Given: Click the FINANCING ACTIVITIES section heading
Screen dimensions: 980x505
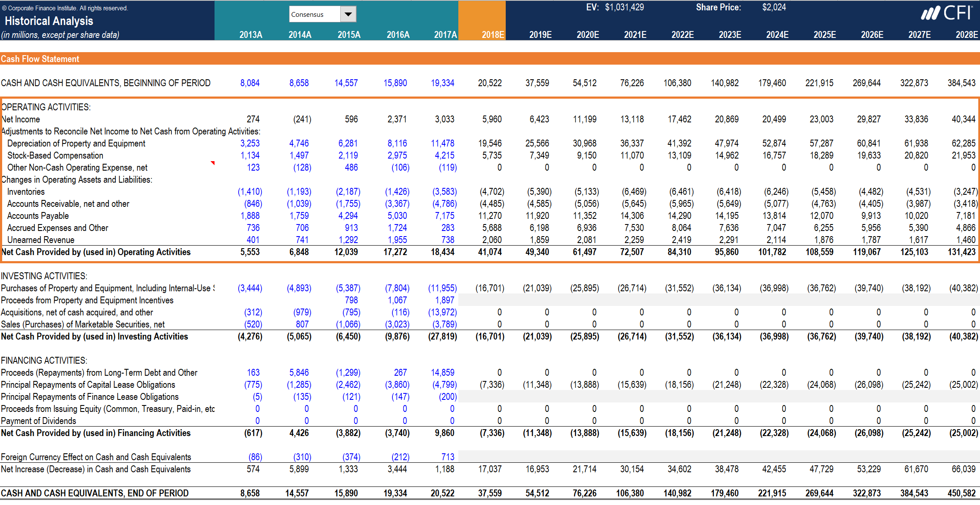Looking at the screenshot, I should pyautogui.click(x=44, y=360).
